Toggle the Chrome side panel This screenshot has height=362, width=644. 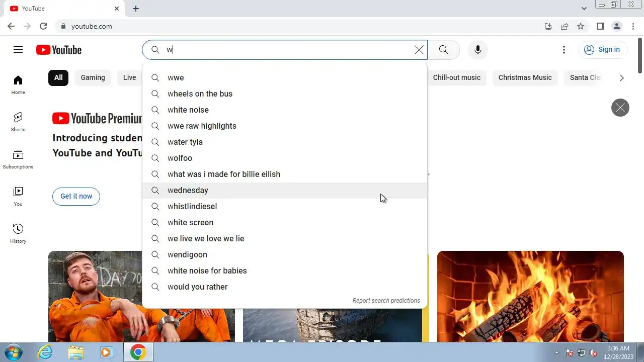tap(600, 26)
